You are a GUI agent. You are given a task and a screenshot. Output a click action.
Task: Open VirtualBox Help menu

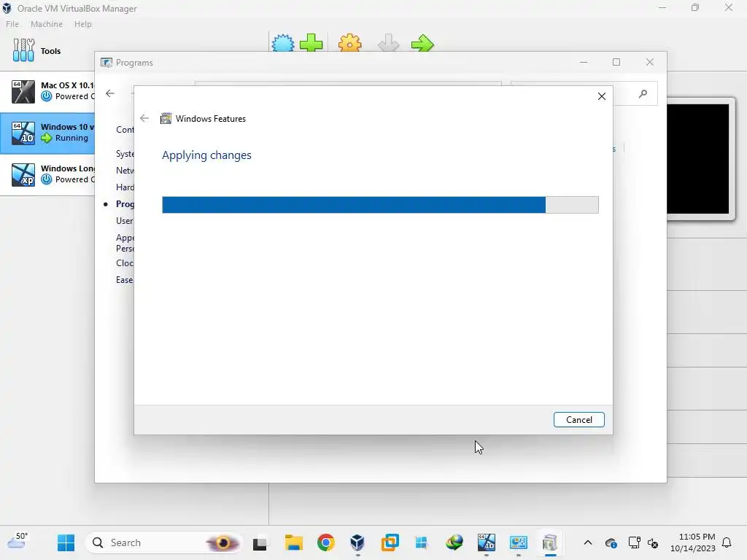tap(83, 24)
